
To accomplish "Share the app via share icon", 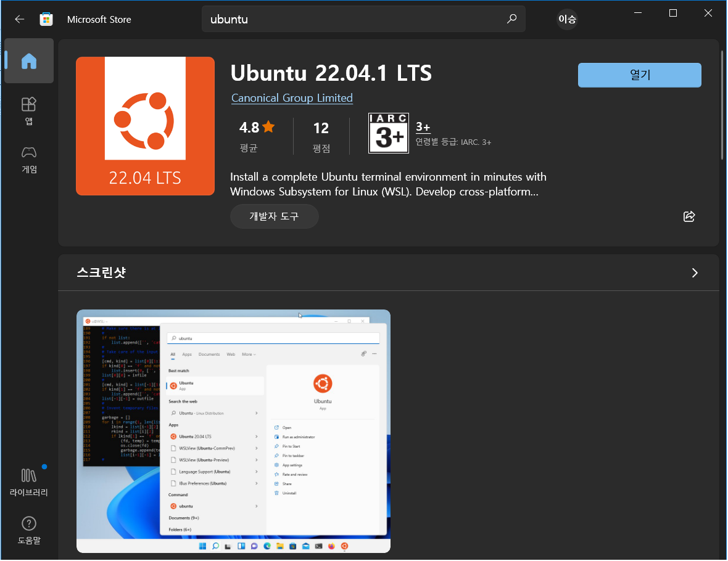I will tap(689, 216).
